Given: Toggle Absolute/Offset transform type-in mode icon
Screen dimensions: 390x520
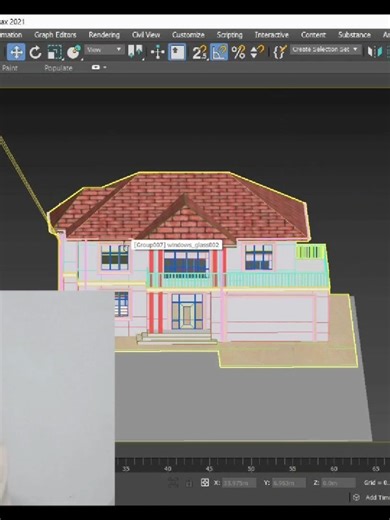Looking at the screenshot, I should (x=205, y=482).
